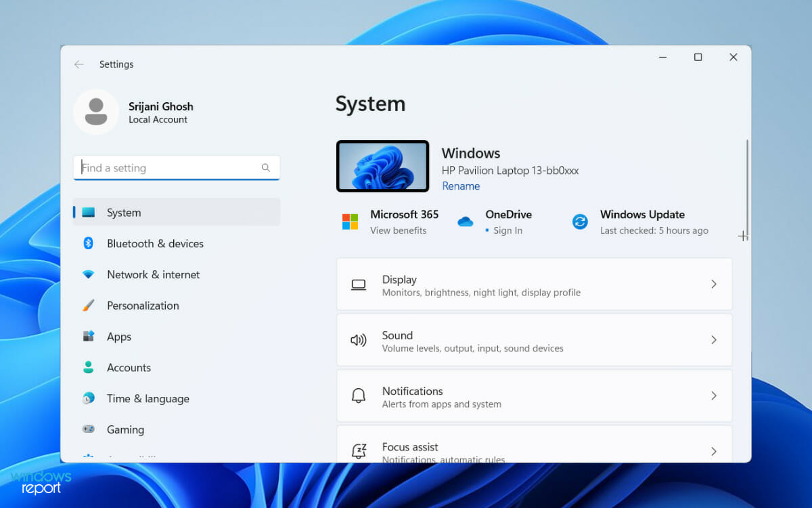The height and width of the screenshot is (508, 812).
Task: Click the Bluetooth icon in the sidebar
Action: pos(89,243)
